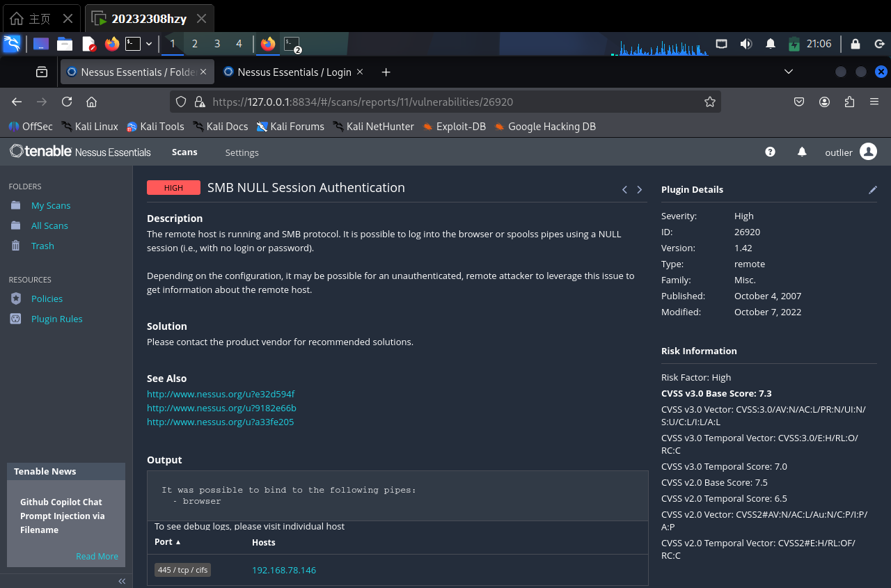
Task: Close the 20232308hzy VM tab
Action: [201, 18]
